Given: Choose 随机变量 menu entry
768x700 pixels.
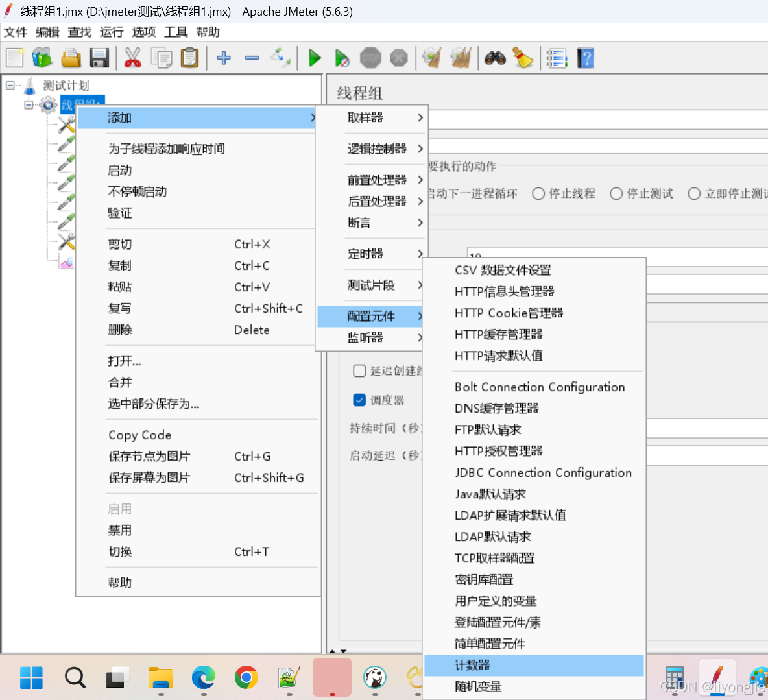Looking at the screenshot, I should coord(534,687).
